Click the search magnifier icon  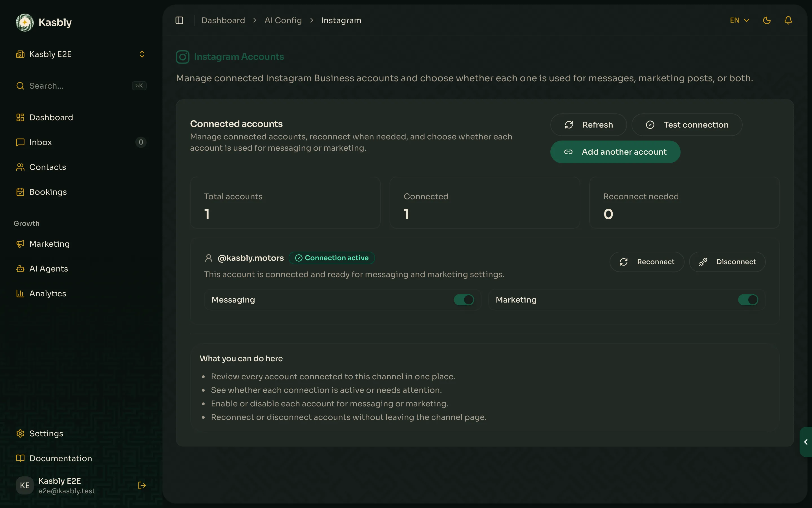click(x=20, y=86)
